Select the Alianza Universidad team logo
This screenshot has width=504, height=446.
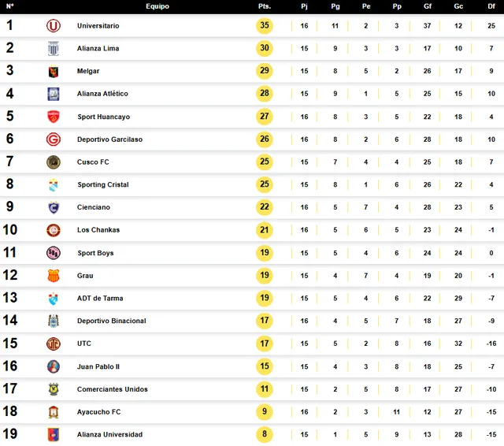54,435
